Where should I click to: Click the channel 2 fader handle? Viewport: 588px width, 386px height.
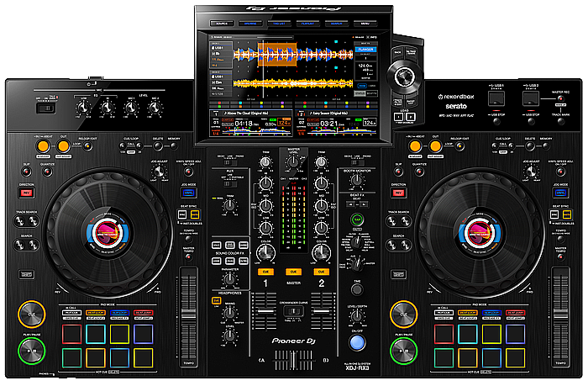coord(322,311)
